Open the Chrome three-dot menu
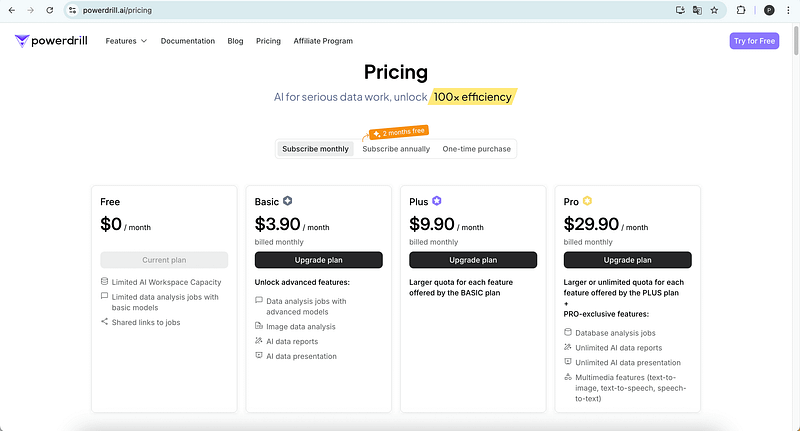 [788, 10]
